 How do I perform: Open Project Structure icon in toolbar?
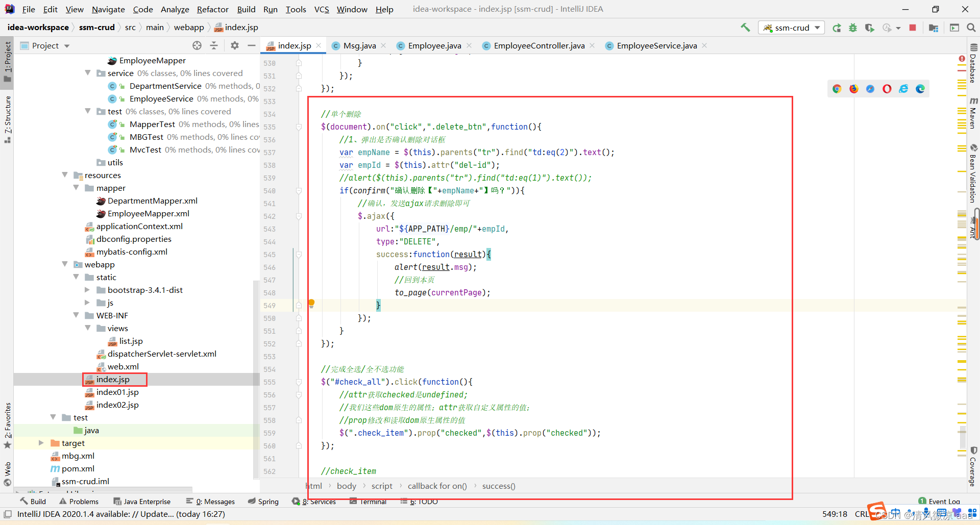tap(934, 28)
